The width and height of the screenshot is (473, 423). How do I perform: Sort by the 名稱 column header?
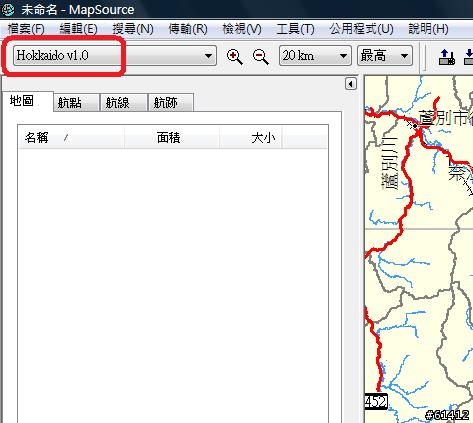coord(71,137)
